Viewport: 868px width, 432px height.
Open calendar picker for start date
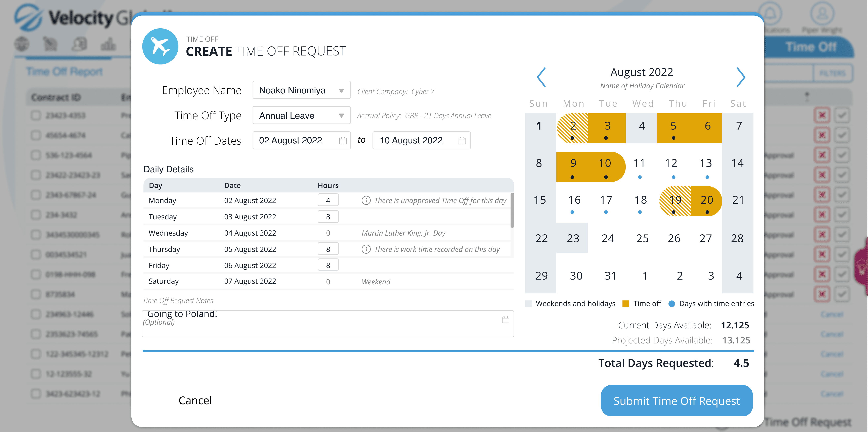[343, 140]
